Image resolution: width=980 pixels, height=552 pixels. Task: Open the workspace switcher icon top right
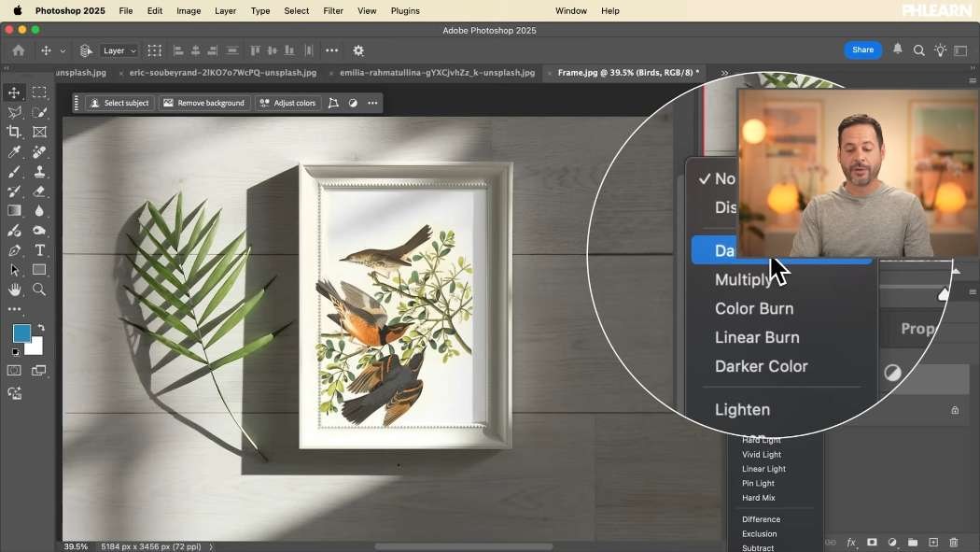960,50
